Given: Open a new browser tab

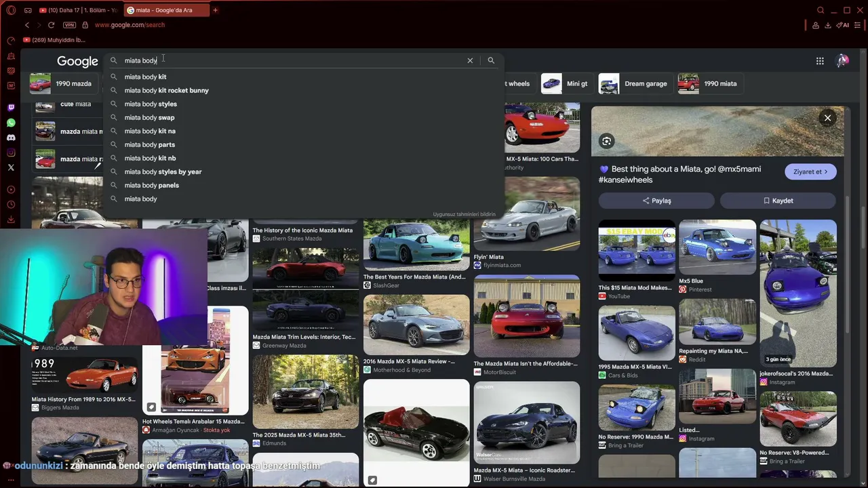Looking at the screenshot, I should pos(216,10).
